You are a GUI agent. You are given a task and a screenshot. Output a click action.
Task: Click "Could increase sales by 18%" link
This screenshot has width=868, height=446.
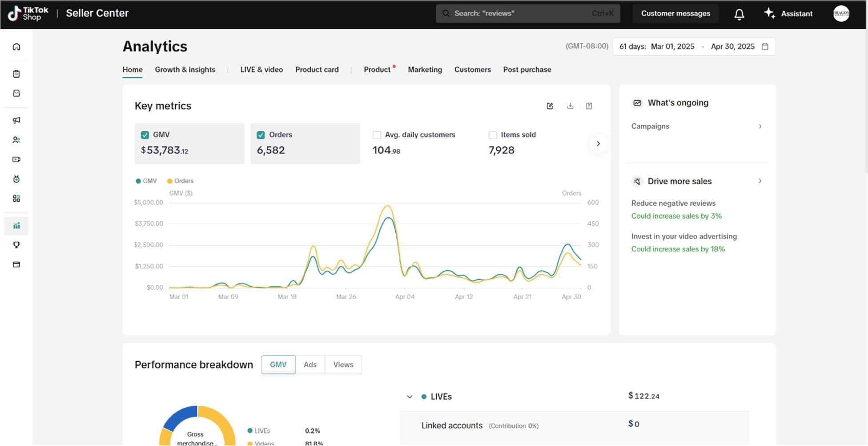(678, 249)
